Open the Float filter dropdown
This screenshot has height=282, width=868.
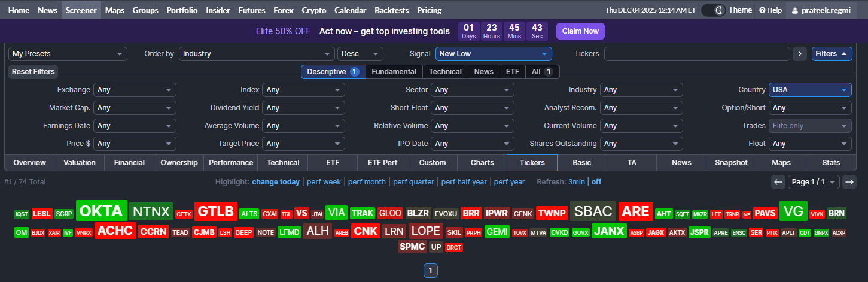[810, 144]
